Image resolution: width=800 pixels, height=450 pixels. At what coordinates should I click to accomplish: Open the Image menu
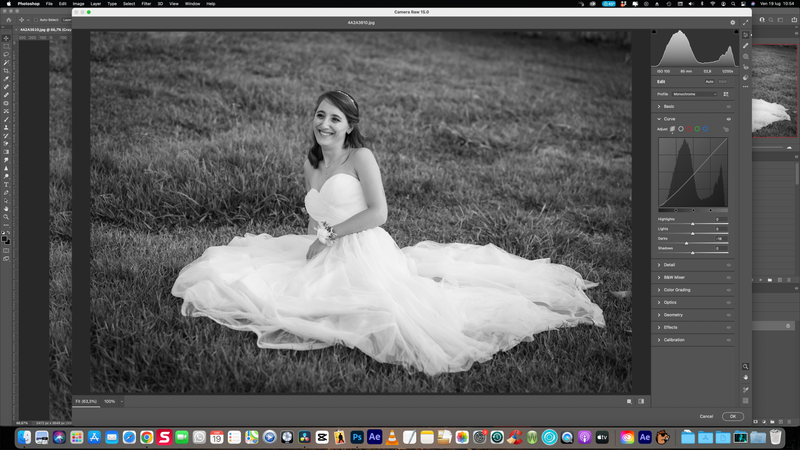80,4
